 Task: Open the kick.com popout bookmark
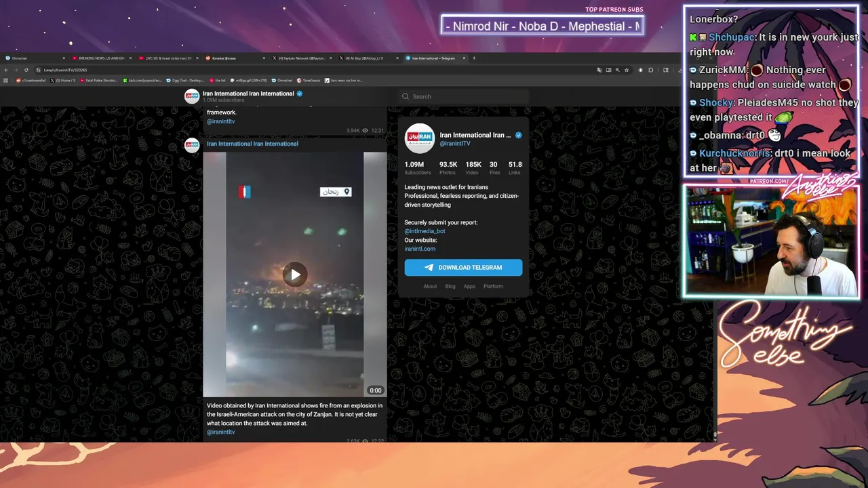pyautogui.click(x=142, y=80)
